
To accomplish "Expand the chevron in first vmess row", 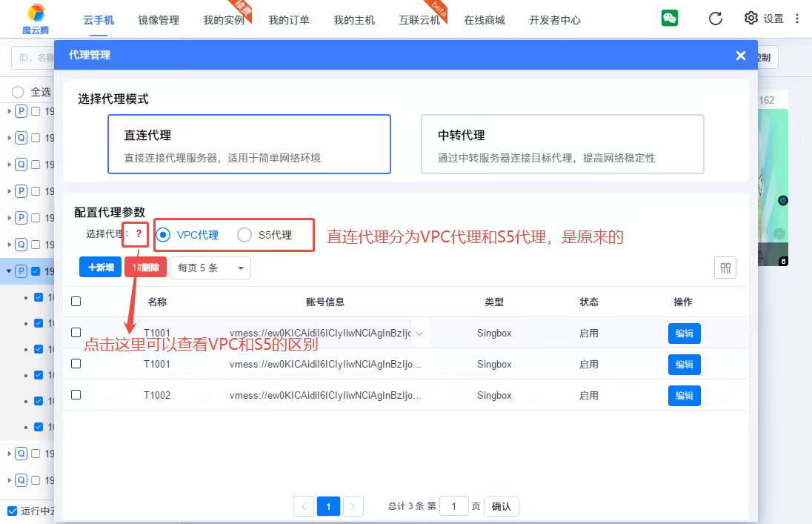I will pyautogui.click(x=419, y=334).
